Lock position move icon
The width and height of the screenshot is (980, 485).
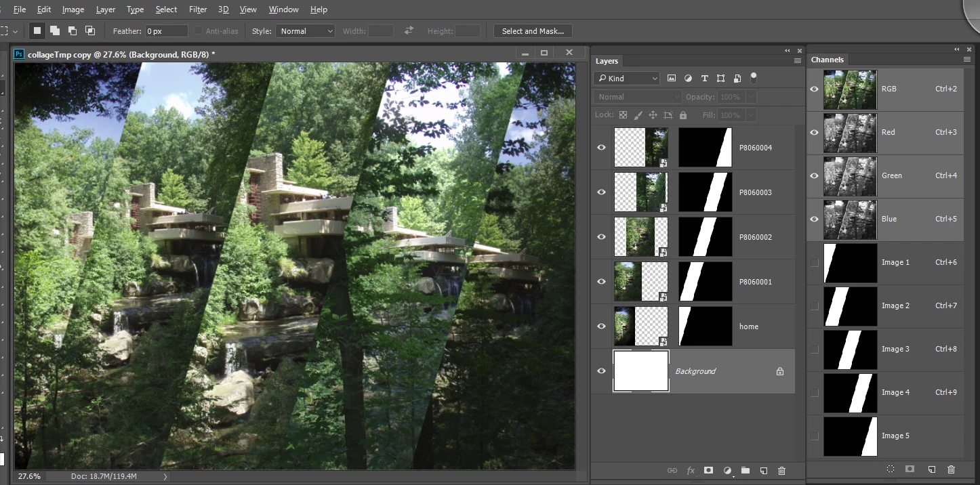(x=653, y=115)
